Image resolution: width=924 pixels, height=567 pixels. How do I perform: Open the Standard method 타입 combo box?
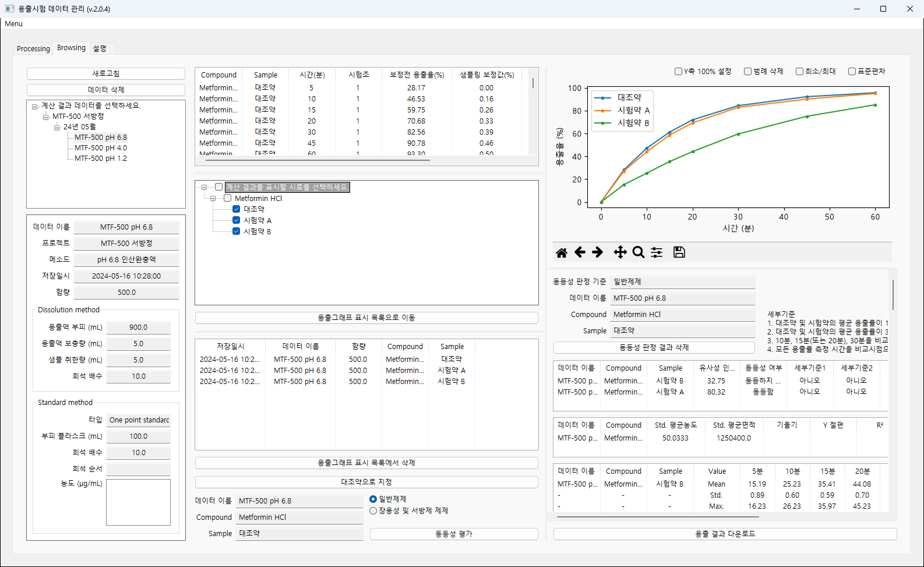pyautogui.click(x=139, y=420)
